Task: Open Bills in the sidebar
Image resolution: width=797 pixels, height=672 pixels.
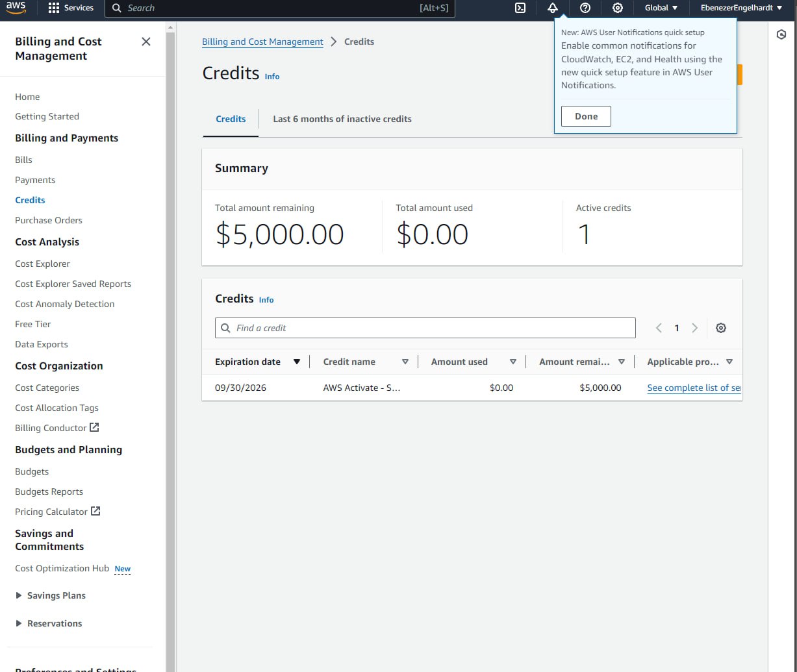Action: pos(23,160)
